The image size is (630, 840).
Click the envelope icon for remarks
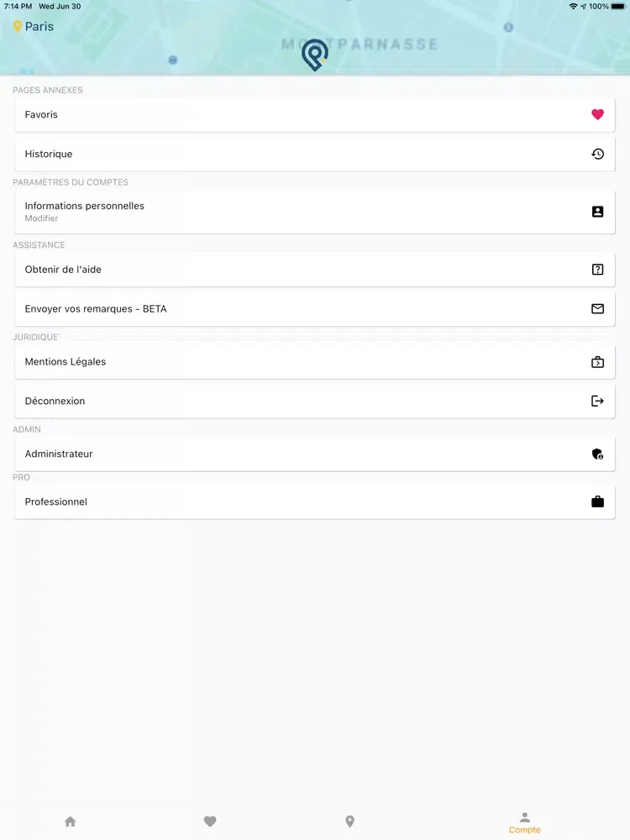click(x=597, y=308)
